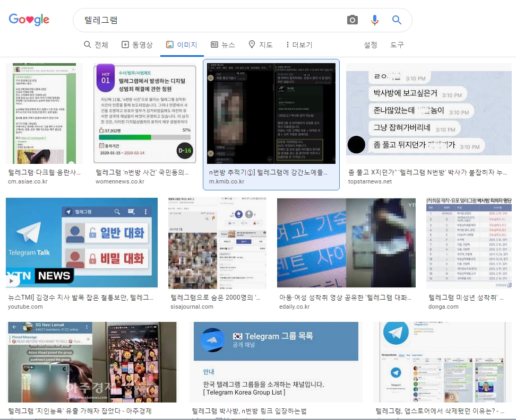
Task: Open search by image camera icon
Action: tap(352, 20)
